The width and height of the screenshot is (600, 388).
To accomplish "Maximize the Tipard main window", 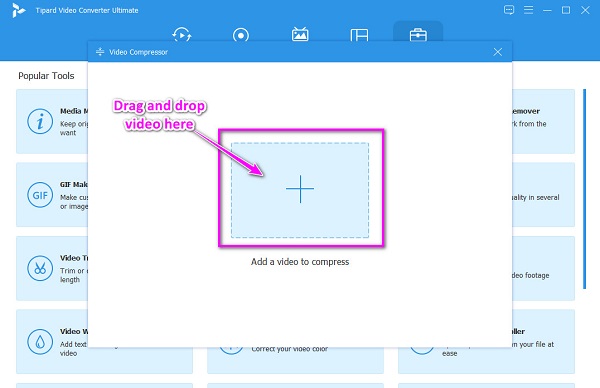I will point(566,10).
